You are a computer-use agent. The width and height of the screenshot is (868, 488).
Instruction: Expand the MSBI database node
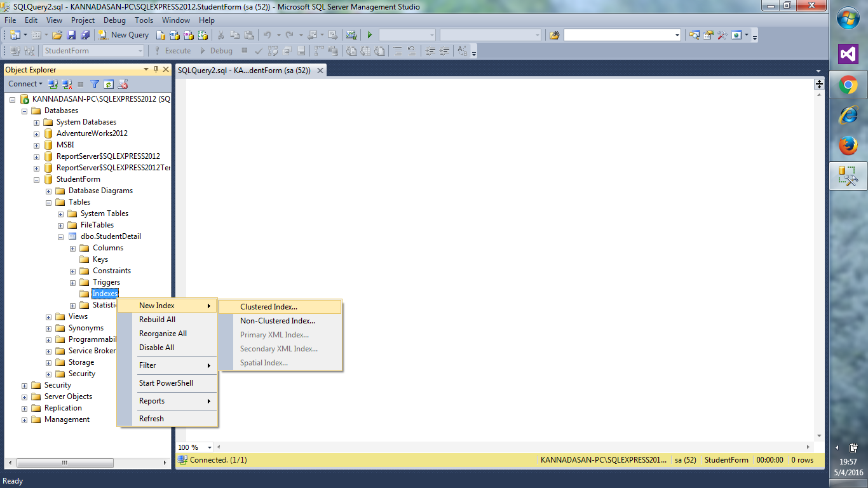pos(37,146)
